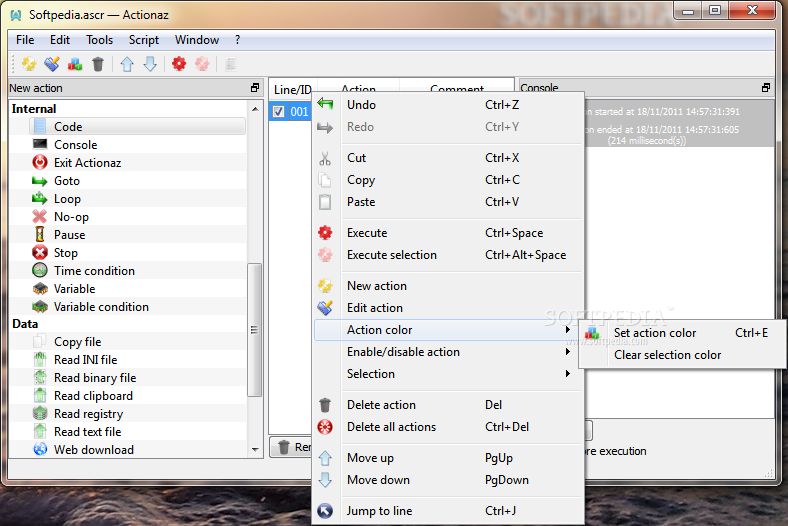Choose Paste from the context menu
Screen dimensions: 788x526
[x=447, y=202]
